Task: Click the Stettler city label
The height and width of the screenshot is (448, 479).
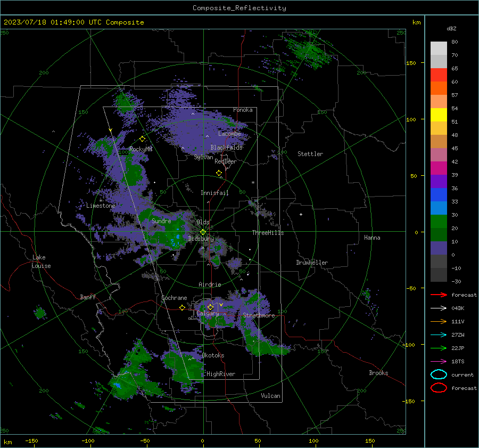Action: (310, 154)
